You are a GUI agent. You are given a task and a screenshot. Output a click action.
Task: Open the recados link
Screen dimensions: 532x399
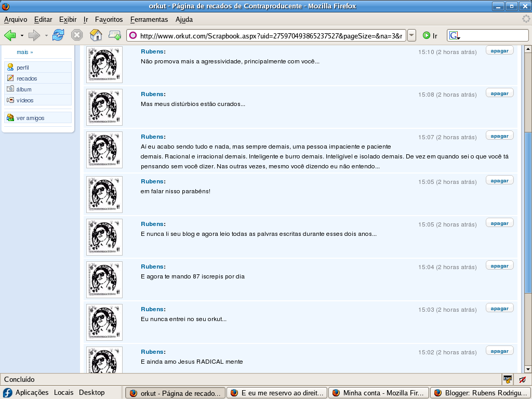click(x=27, y=78)
